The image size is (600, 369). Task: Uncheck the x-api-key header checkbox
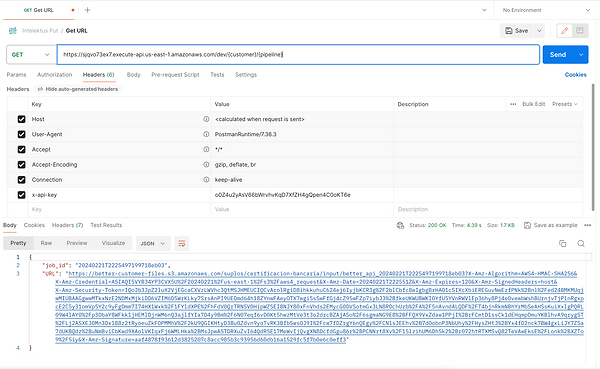pos(21,195)
